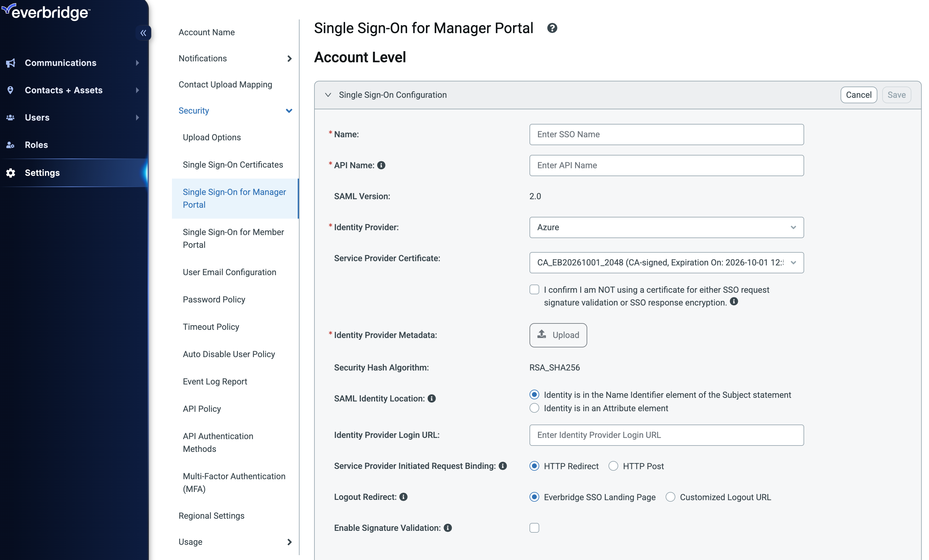Viewport: 929px width, 560px height.
Task: Open the Password Policy settings page
Action: coord(214,299)
